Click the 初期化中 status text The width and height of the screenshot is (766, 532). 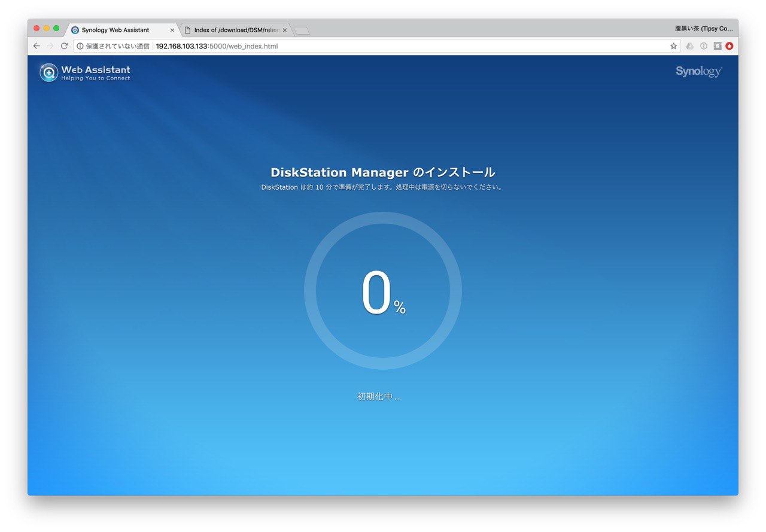[379, 396]
